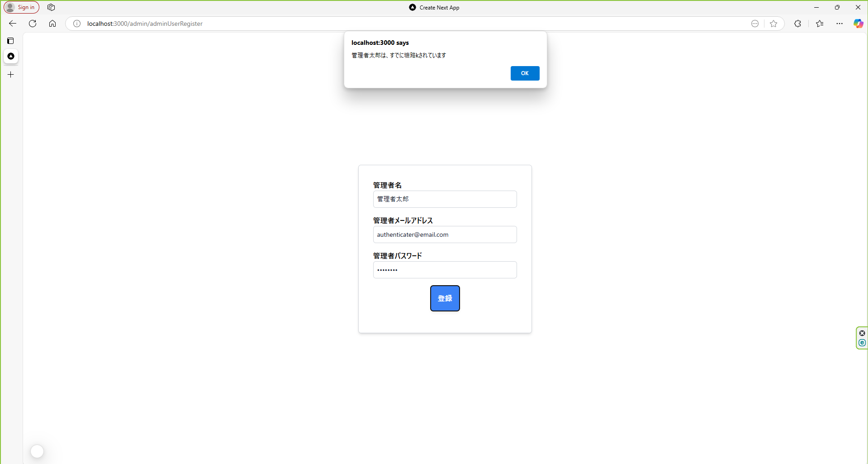Open the tab workspaces icon near Sign in
The height and width of the screenshot is (464, 868).
click(x=51, y=7)
